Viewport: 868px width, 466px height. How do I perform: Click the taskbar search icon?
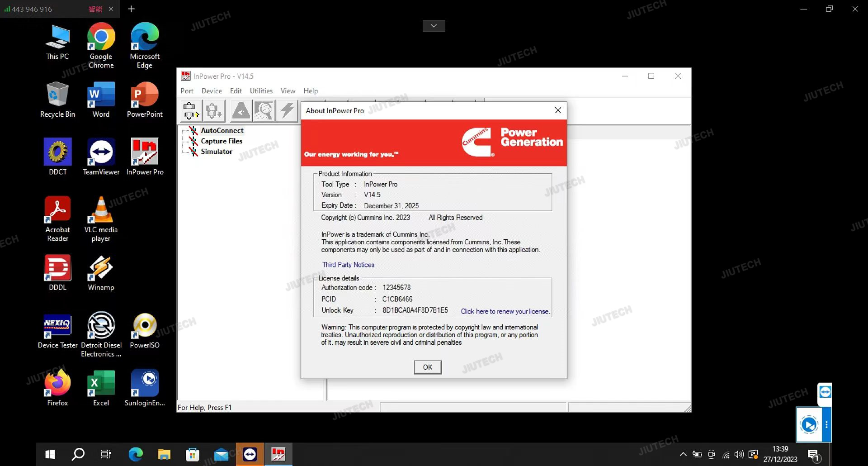(78, 454)
